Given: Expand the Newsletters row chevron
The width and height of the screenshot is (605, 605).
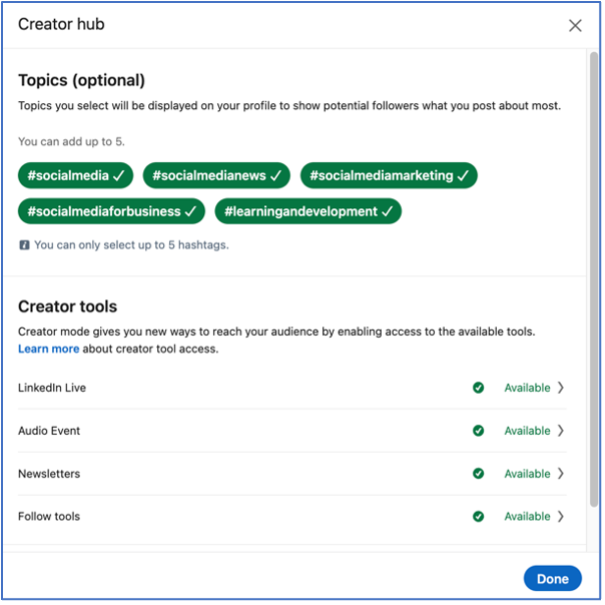Looking at the screenshot, I should 561,473.
